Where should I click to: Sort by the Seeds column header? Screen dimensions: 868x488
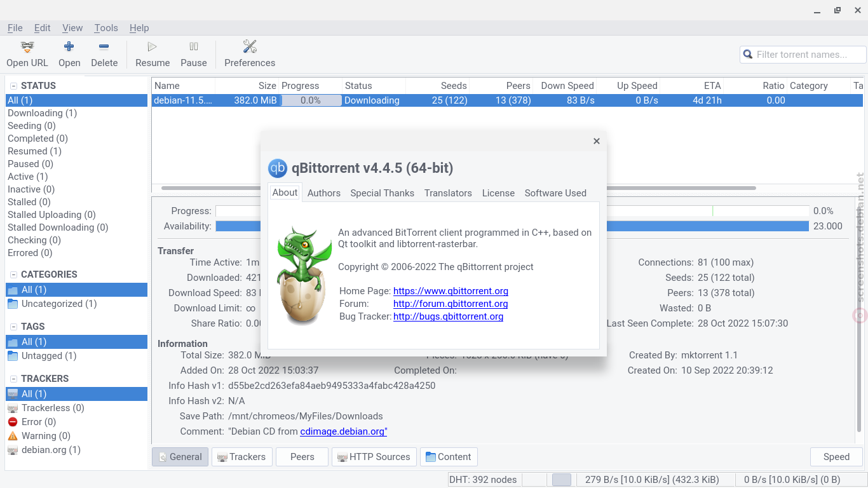click(437, 86)
